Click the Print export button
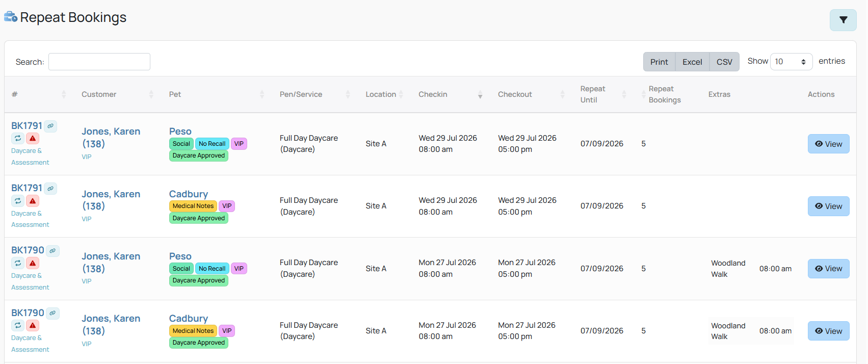The width and height of the screenshot is (868, 364). click(659, 62)
